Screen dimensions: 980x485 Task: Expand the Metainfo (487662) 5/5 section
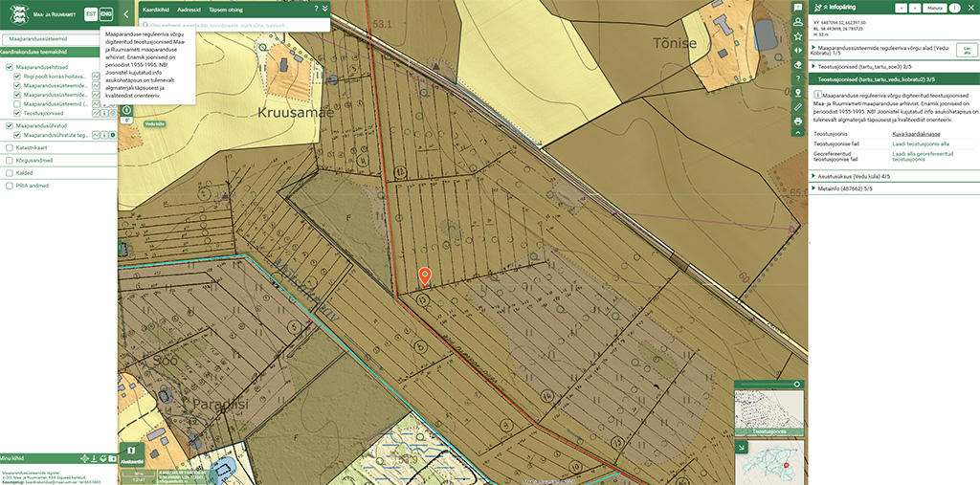813,189
